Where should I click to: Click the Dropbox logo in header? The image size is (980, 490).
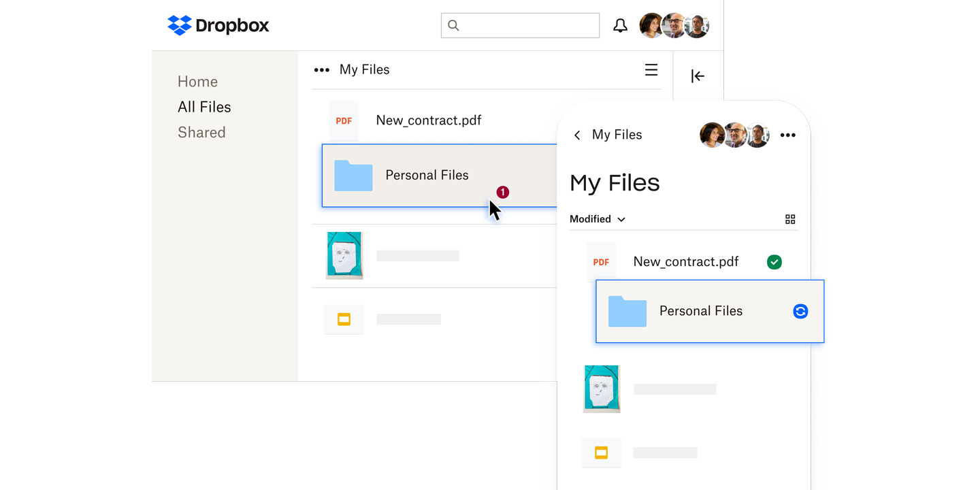pos(218,26)
